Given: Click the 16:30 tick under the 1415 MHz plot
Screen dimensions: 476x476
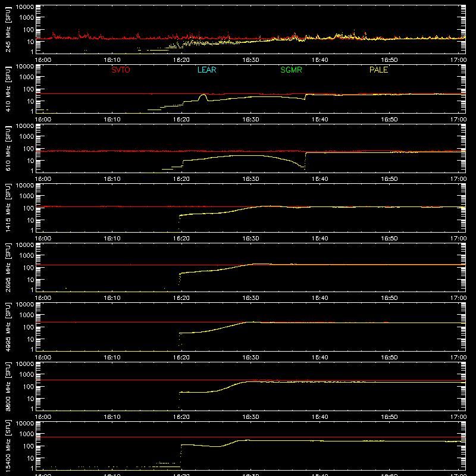Looking at the screenshot, I should pos(250,239).
